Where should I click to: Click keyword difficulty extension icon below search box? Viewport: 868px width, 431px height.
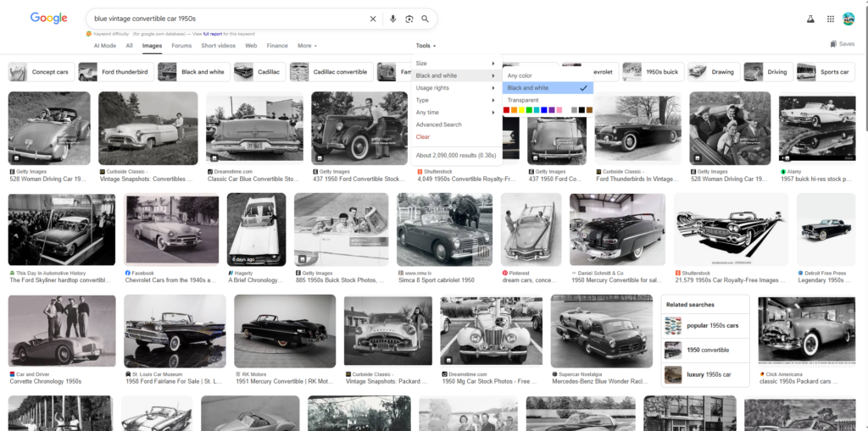pos(88,34)
